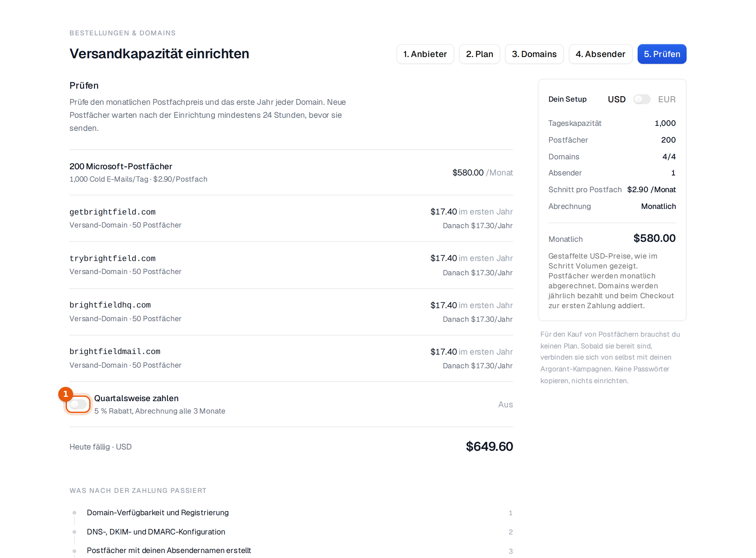756x558 pixels.
Task: Select the active 5. Prüfen step
Action: pyautogui.click(x=661, y=54)
